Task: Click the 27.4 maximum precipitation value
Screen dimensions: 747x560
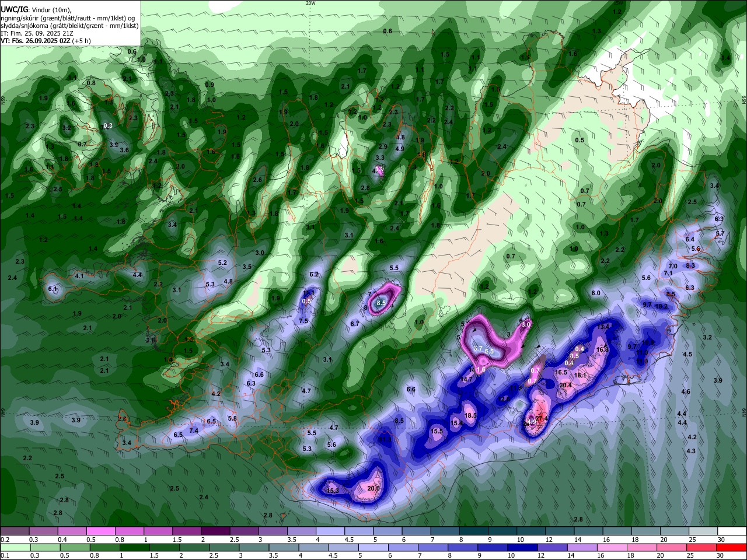Action: pyautogui.click(x=542, y=418)
